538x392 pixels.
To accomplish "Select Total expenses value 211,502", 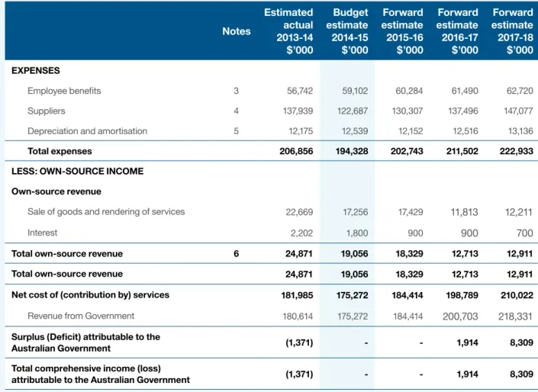I will coord(462,151).
